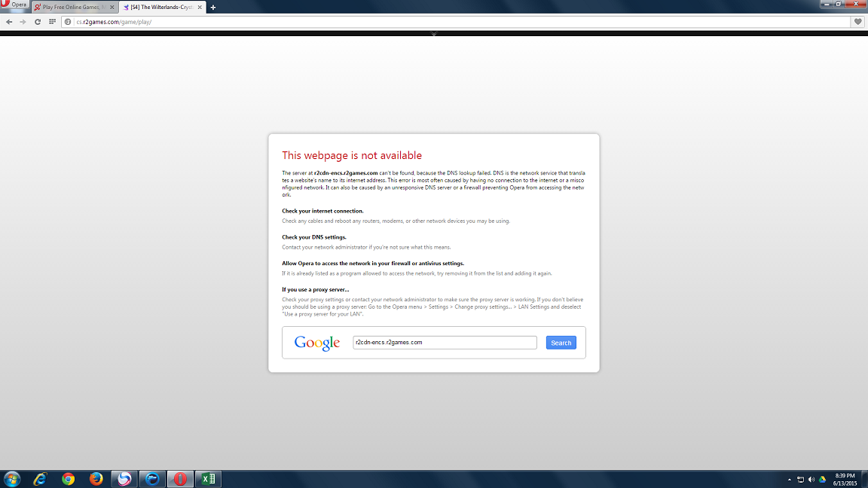Close the Play Free Online Games tab
The width and height of the screenshot is (868, 488).
pos(113,8)
